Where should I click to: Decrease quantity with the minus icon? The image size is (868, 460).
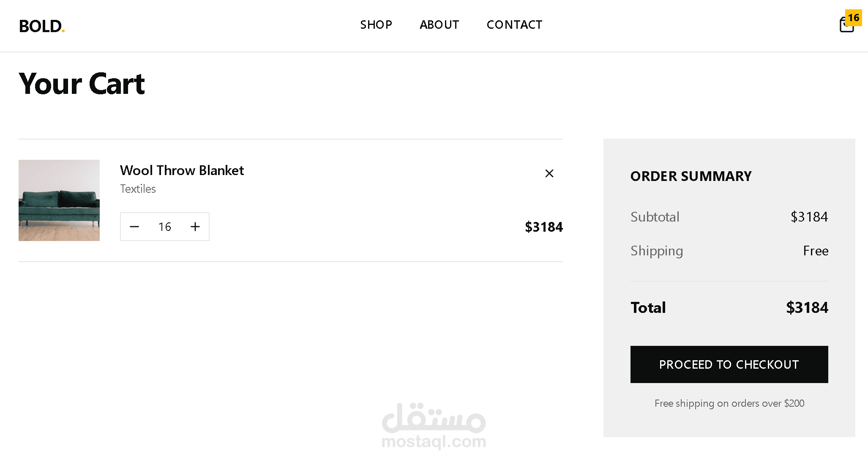tap(134, 227)
